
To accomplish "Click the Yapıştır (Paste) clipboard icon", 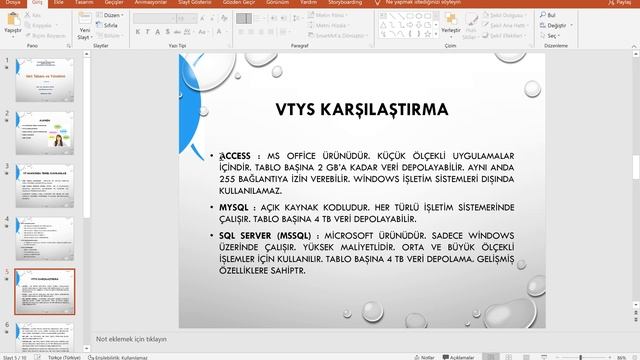I will point(13,19).
